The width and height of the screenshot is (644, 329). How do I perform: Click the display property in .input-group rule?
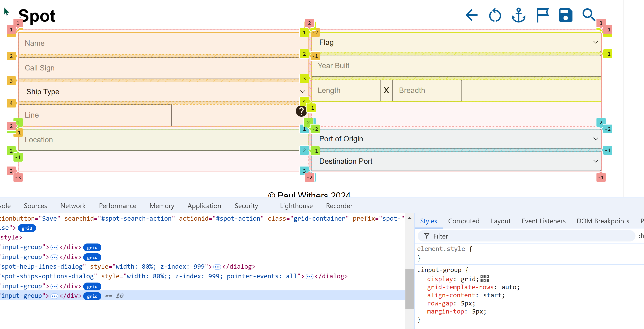click(440, 279)
